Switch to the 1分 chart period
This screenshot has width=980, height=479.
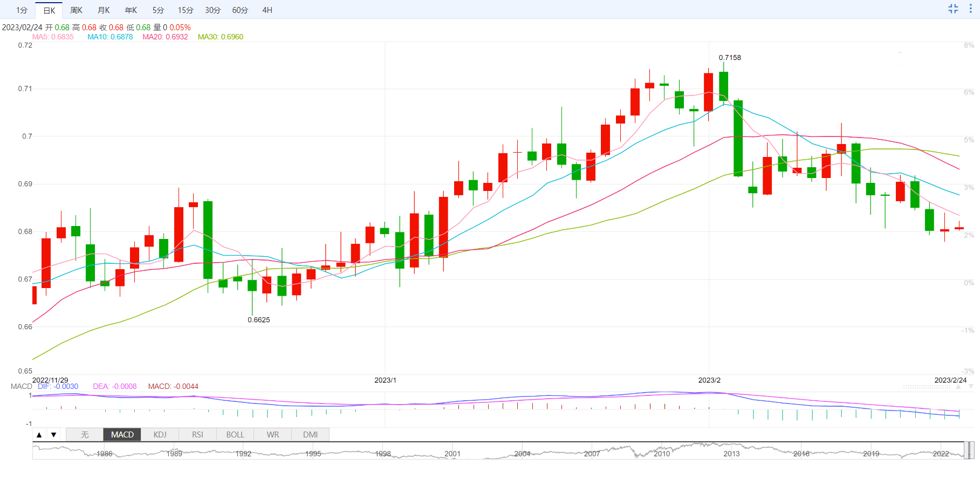[x=22, y=10]
